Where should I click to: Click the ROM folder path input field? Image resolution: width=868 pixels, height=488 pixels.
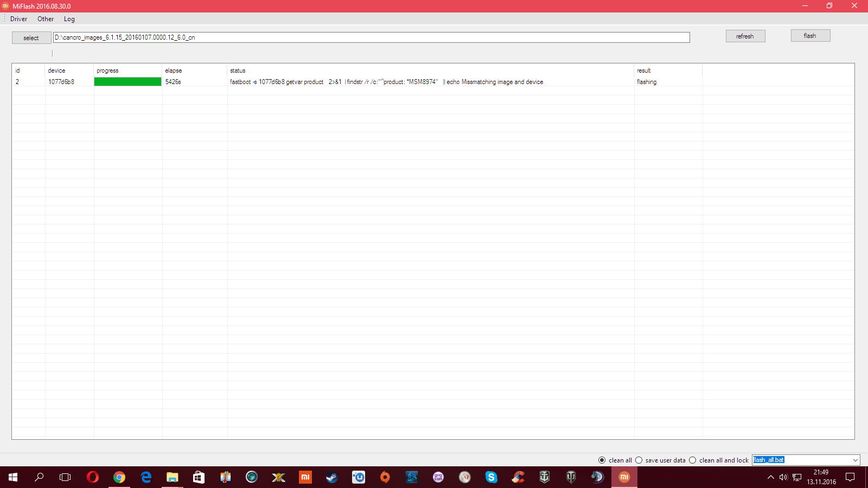371,37
